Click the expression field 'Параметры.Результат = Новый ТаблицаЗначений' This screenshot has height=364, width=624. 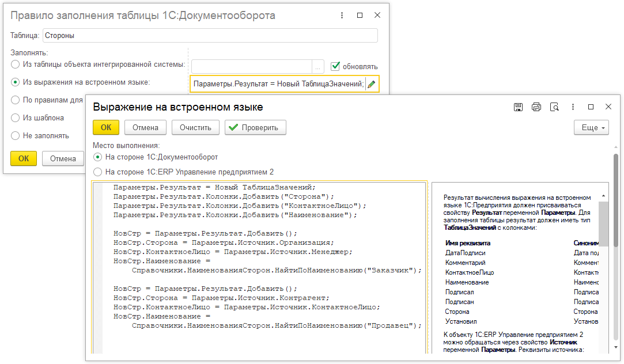(x=277, y=84)
